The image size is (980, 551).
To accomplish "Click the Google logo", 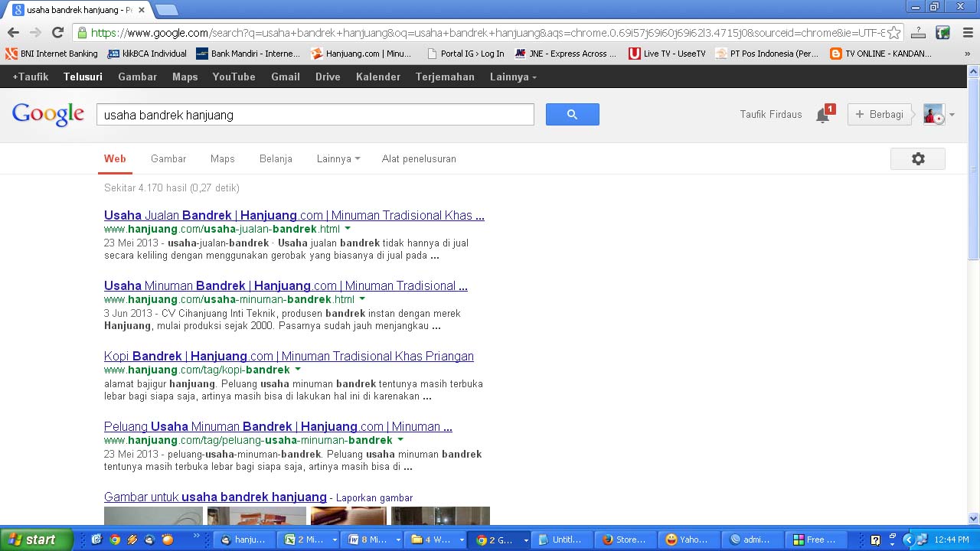I will pos(48,114).
